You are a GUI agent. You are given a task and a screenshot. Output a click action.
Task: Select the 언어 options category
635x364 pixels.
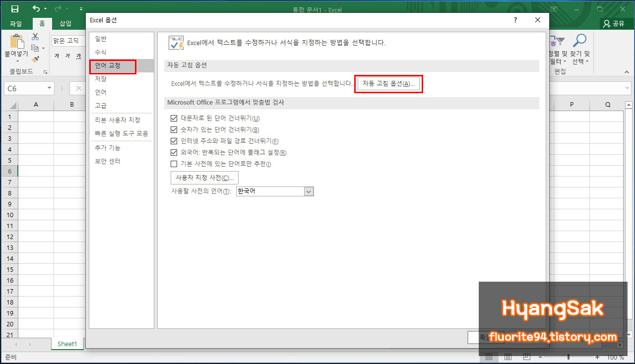122,92
